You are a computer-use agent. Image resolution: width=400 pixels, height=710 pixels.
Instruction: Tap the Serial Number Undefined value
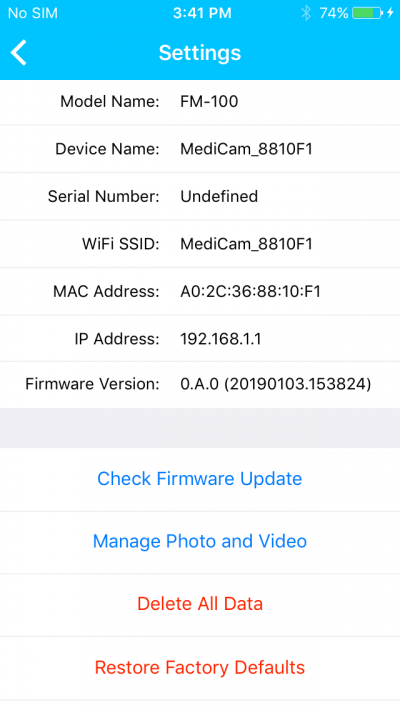click(x=219, y=197)
